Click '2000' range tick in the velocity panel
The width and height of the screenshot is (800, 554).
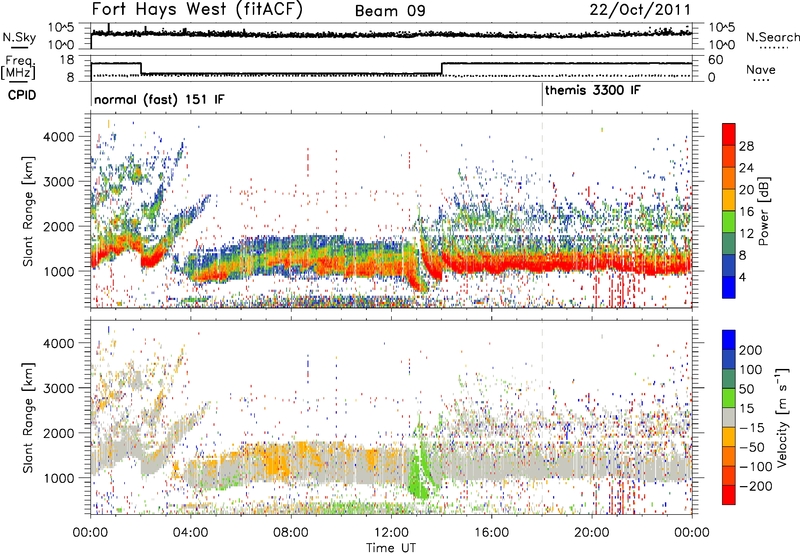[58, 433]
